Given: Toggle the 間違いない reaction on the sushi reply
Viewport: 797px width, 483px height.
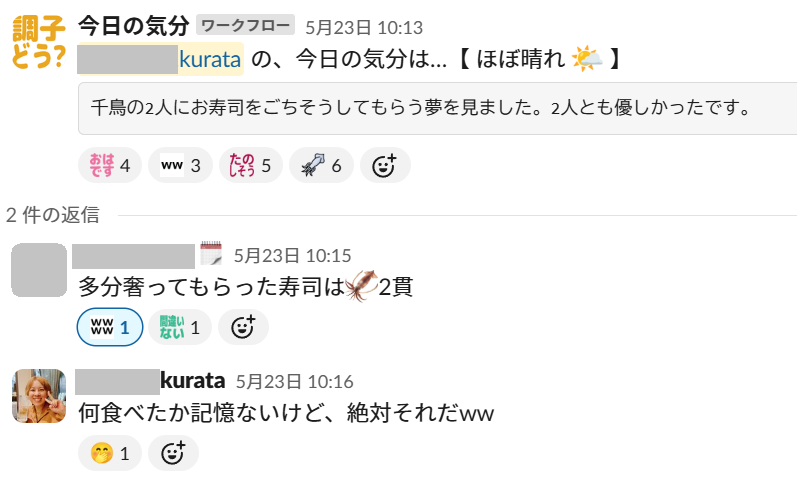Looking at the screenshot, I should click(180, 327).
